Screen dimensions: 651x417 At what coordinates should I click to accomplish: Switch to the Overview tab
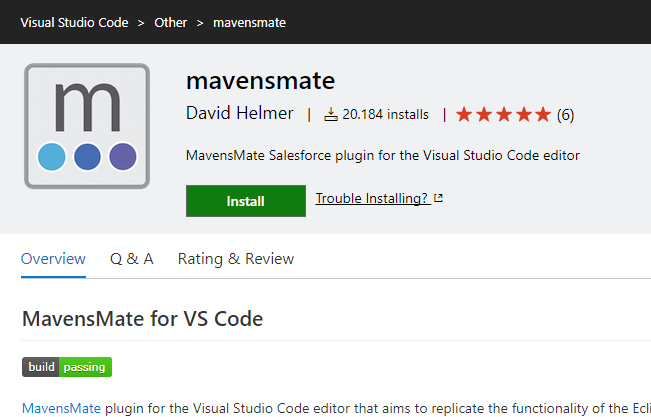click(53, 259)
